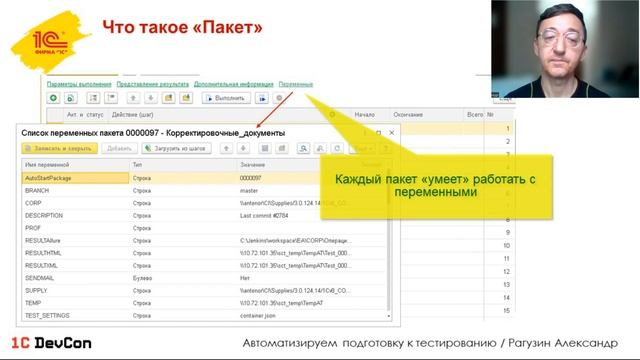Click Записать и закрыть button
Screen dimensions: 640x360
[60, 148]
